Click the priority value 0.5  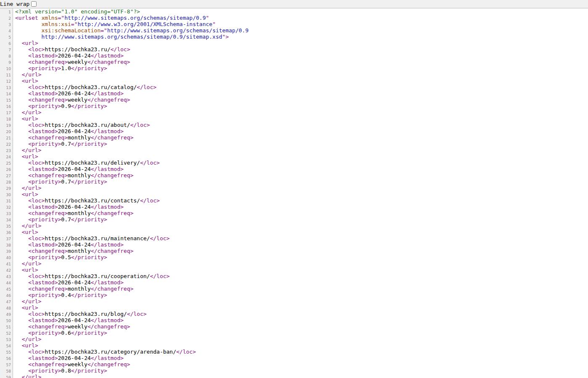[66, 257]
